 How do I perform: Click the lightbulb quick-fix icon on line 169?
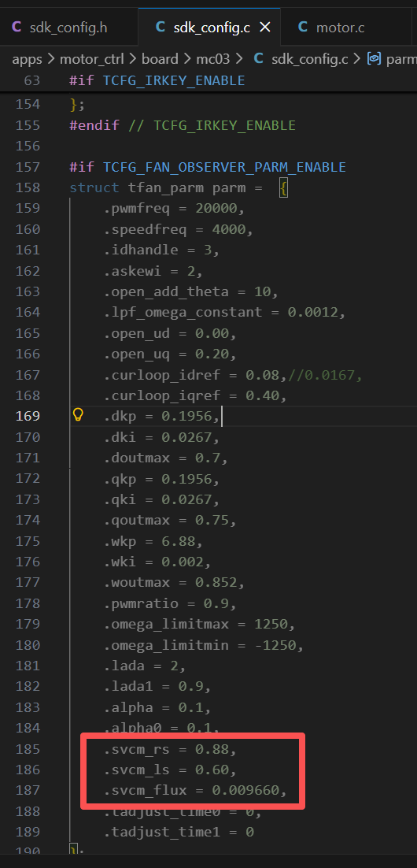coord(78,416)
